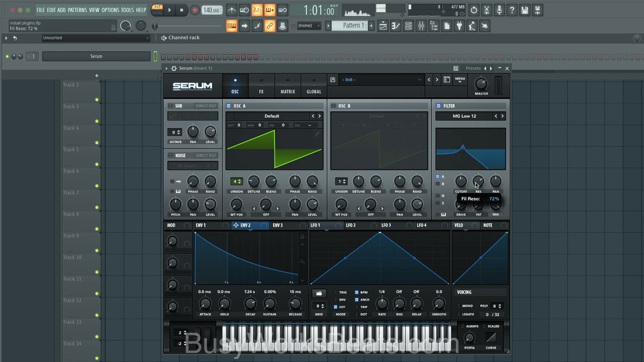Open the plugin picker plug icon
Image resolution: width=644 pixels, height=362 pixels.
point(459,26)
